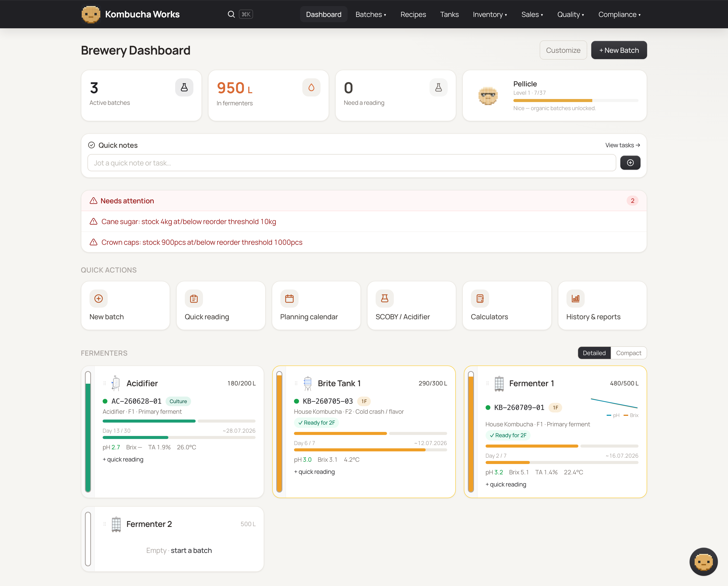Click the Pellicle level progress bar

pos(576,100)
